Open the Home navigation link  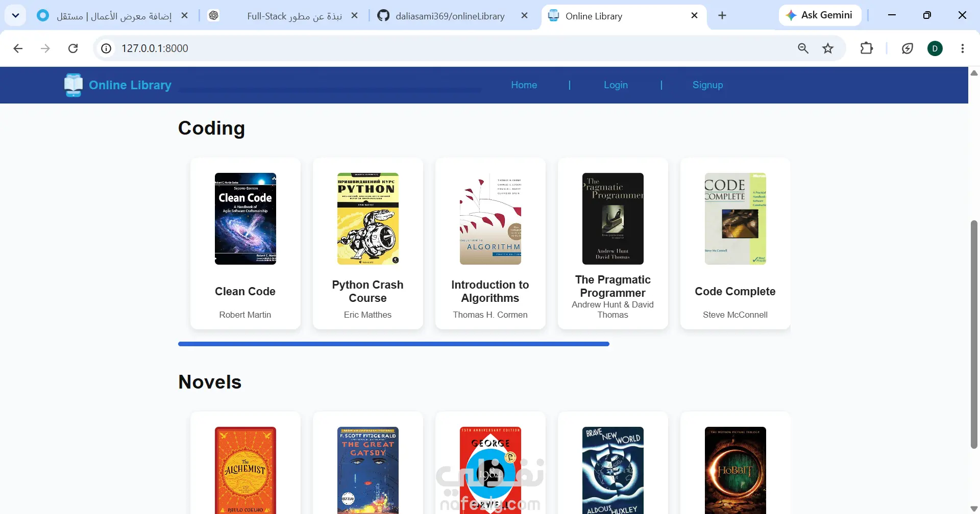click(524, 85)
